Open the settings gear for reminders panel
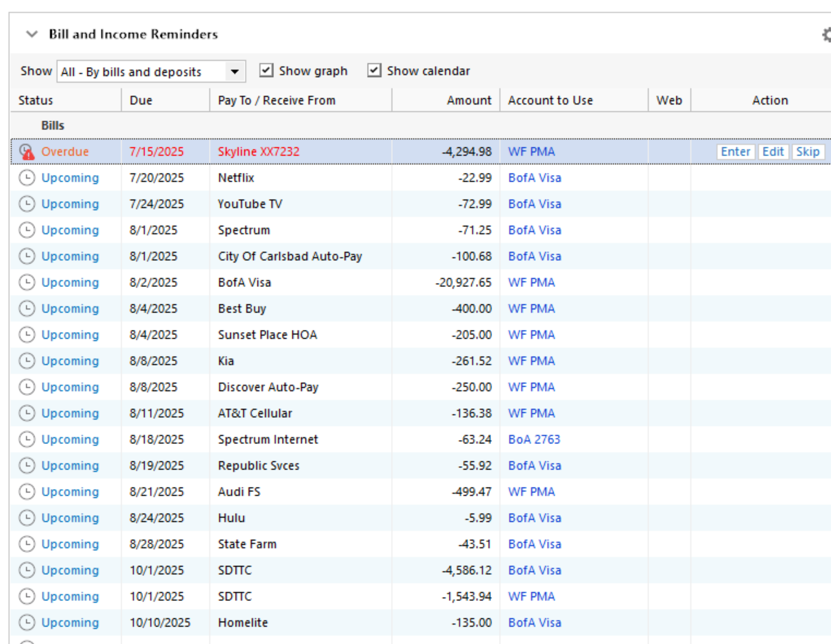 tap(826, 34)
